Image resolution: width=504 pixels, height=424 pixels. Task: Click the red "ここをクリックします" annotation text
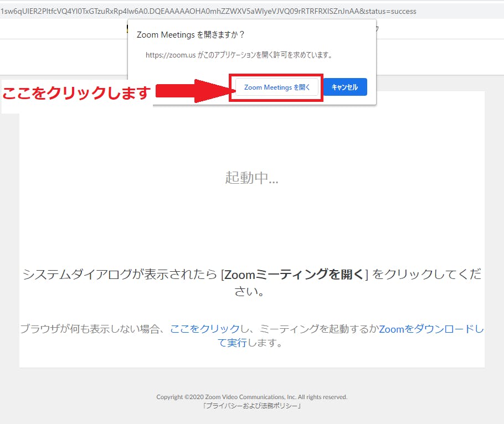pos(76,93)
